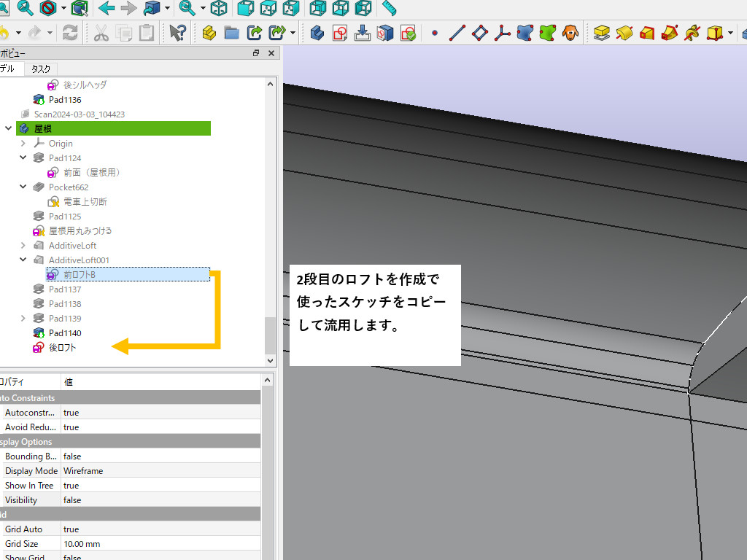Image resolution: width=747 pixels, height=560 pixels.
Task: Create a datum point
Action: [x=435, y=33]
